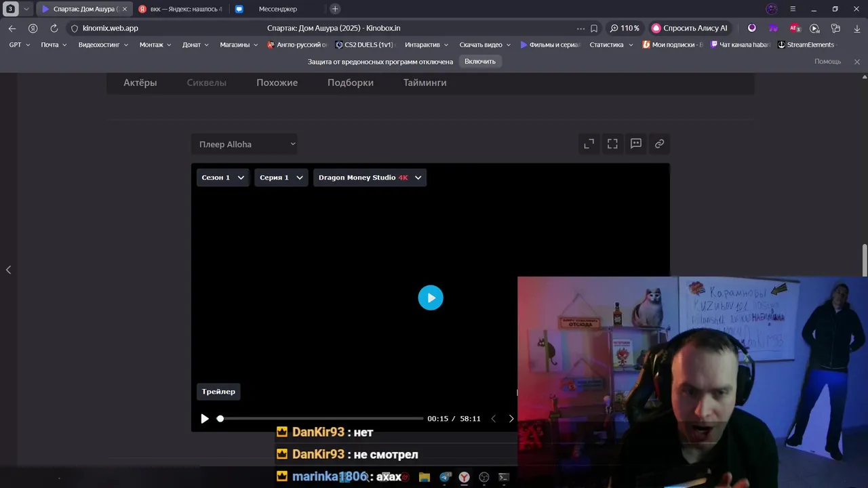868x488 pixels.
Task: Open the Интерактив bookmarks folder
Action: coord(427,45)
